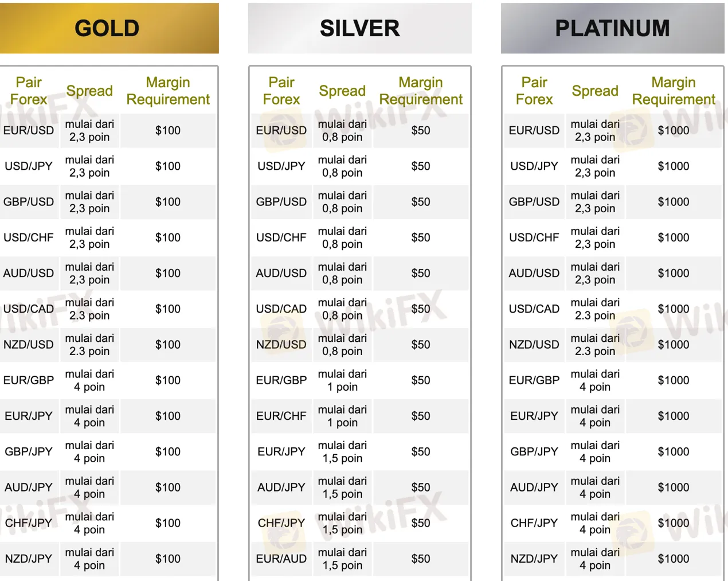
Task: Select the USD/CHF pair in Platinum table
Action: 534,237
